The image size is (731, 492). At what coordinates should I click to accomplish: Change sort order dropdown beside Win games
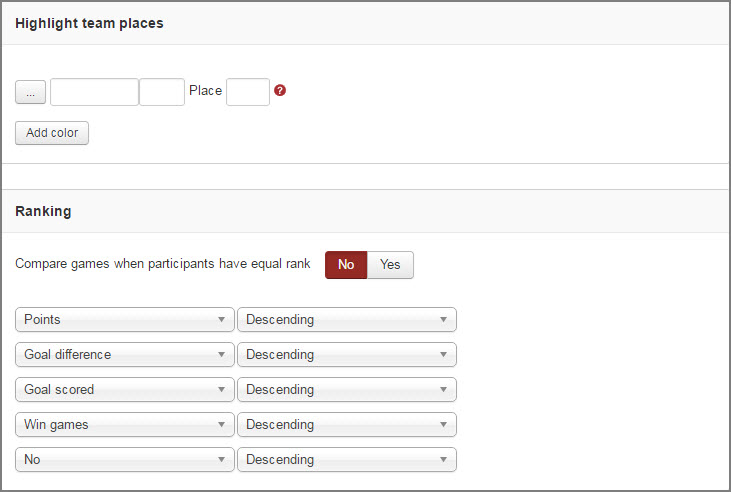point(347,424)
